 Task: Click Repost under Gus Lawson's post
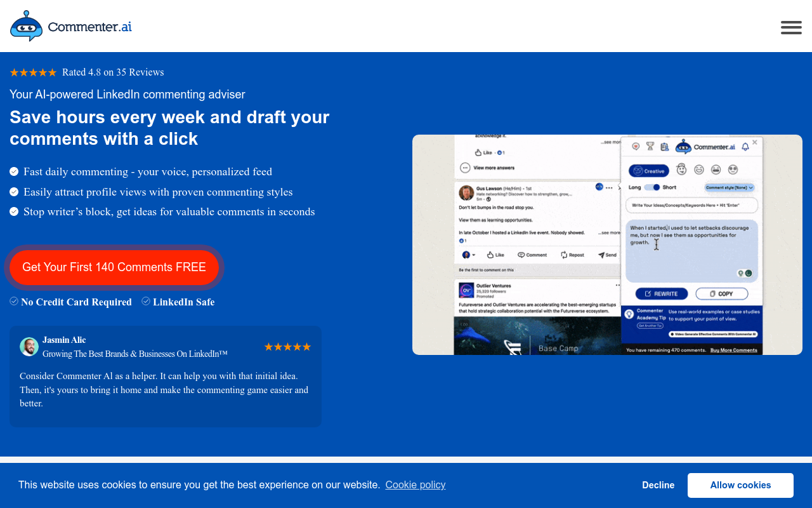[572, 255]
